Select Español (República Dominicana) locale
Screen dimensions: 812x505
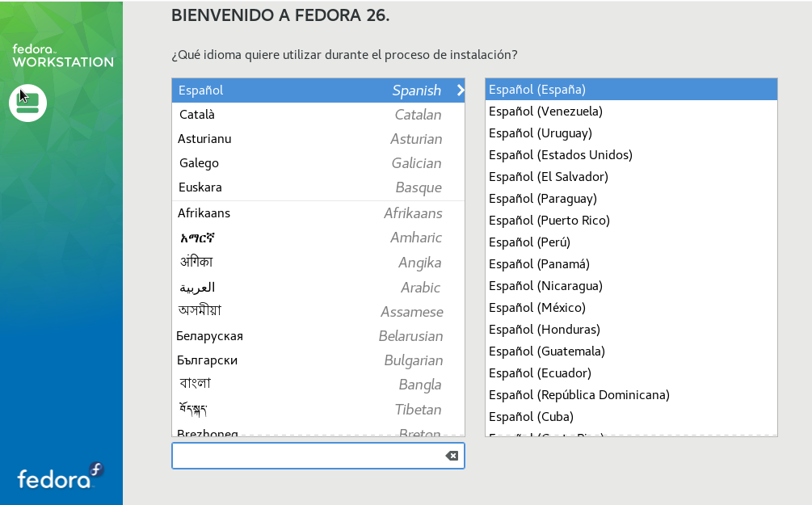coord(630,395)
